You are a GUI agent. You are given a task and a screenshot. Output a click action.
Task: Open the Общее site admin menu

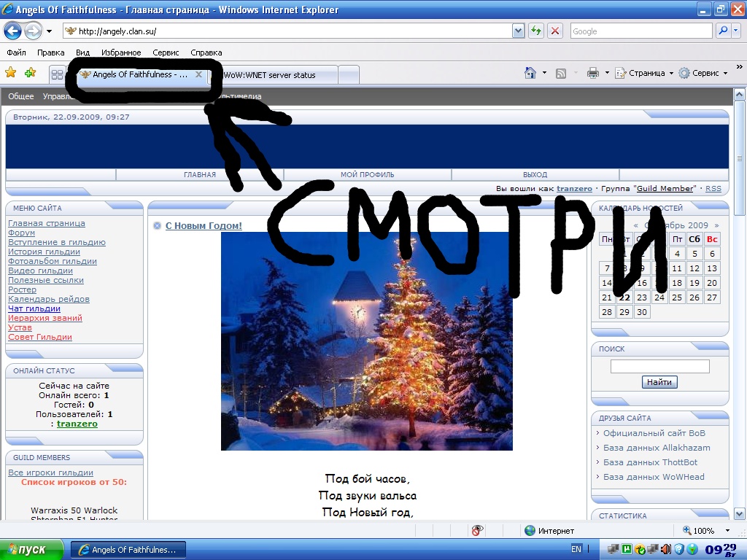coord(21,96)
